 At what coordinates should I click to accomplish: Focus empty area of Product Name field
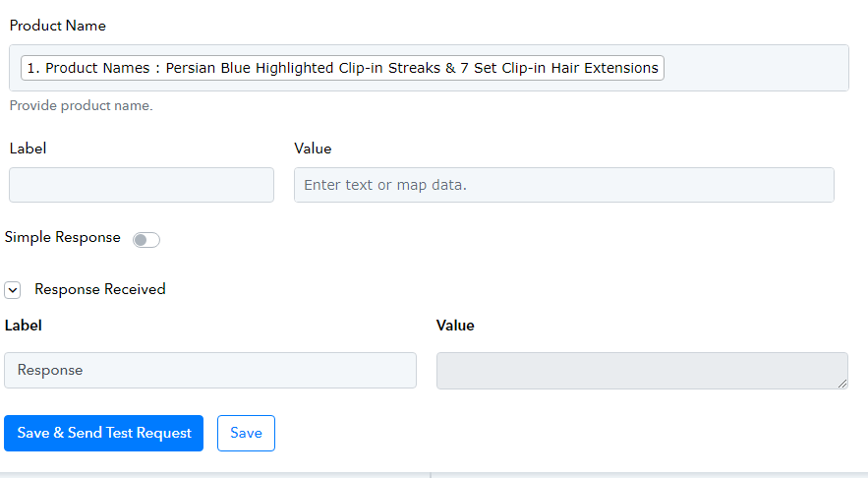pos(756,68)
